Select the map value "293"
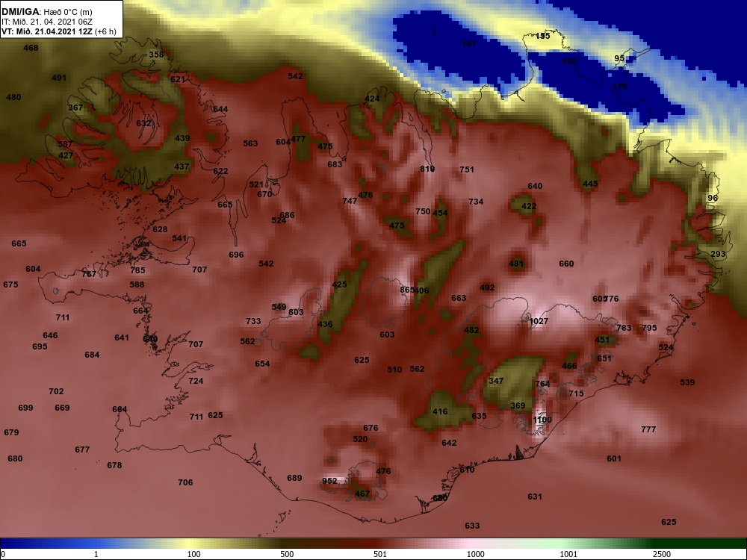The width and height of the screenshot is (747, 560). [718, 254]
